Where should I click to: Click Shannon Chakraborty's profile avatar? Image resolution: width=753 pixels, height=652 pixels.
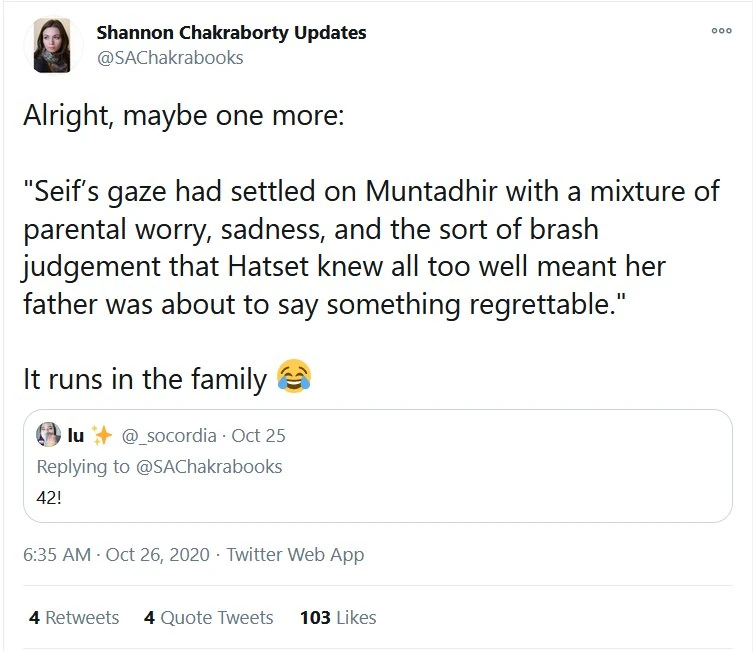coord(52,45)
